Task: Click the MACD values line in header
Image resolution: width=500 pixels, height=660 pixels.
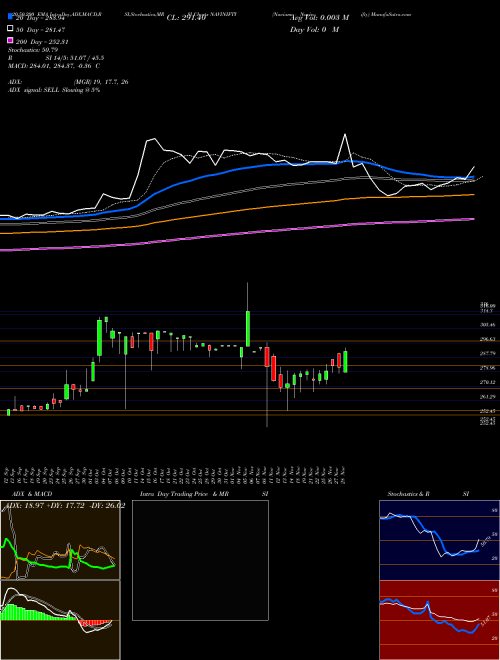Action: pyautogui.click(x=54, y=66)
